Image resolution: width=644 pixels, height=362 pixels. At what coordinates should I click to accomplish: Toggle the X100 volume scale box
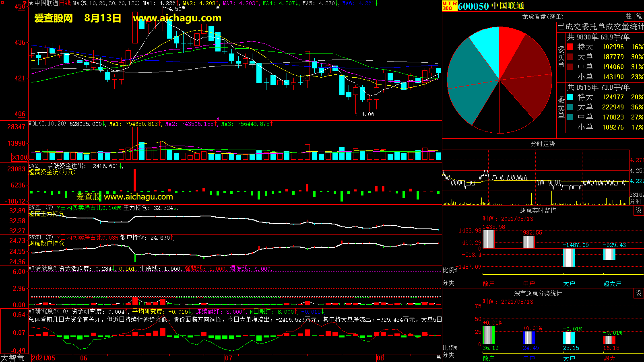point(20,157)
